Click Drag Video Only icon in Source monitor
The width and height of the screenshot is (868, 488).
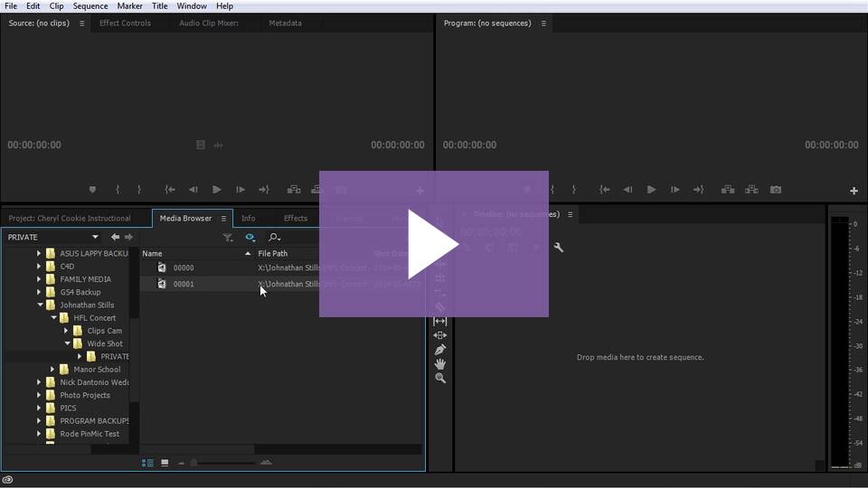(x=201, y=145)
